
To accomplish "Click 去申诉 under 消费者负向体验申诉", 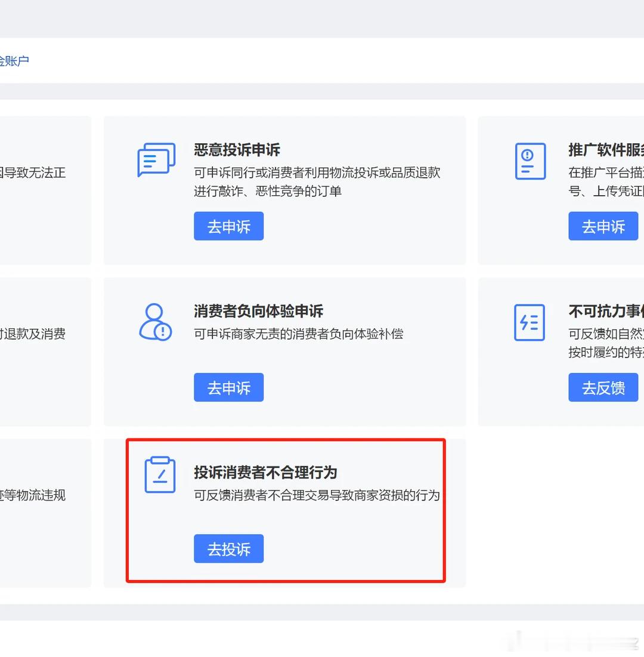I will pyautogui.click(x=228, y=388).
